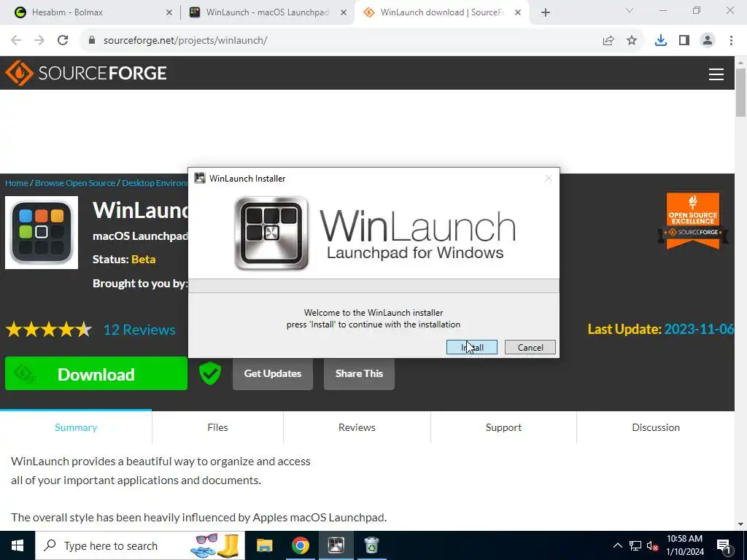
Task: Open the Chrome profile icon
Action: pyautogui.click(x=708, y=41)
